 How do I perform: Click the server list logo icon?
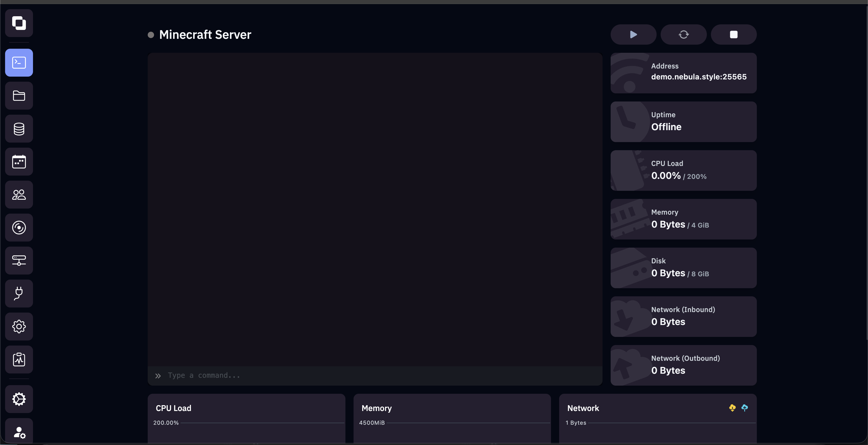[19, 23]
